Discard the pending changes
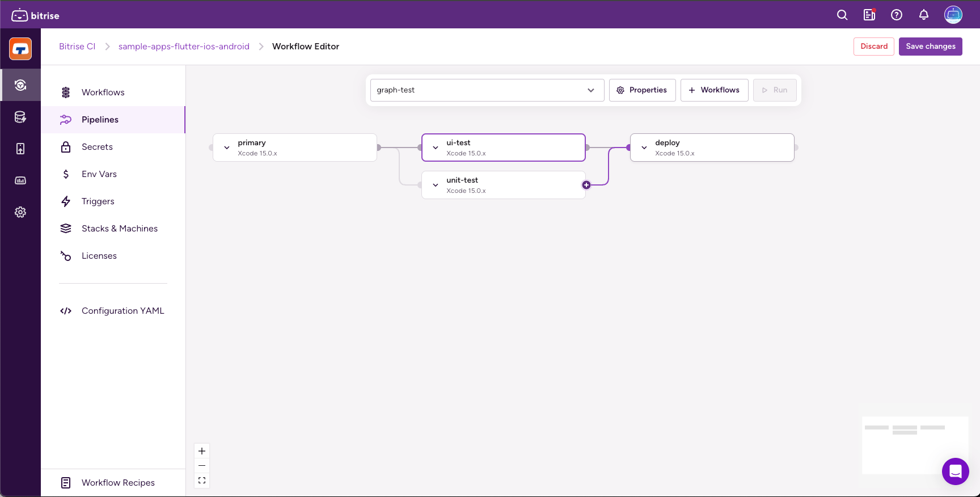The width and height of the screenshot is (980, 497). [873, 47]
